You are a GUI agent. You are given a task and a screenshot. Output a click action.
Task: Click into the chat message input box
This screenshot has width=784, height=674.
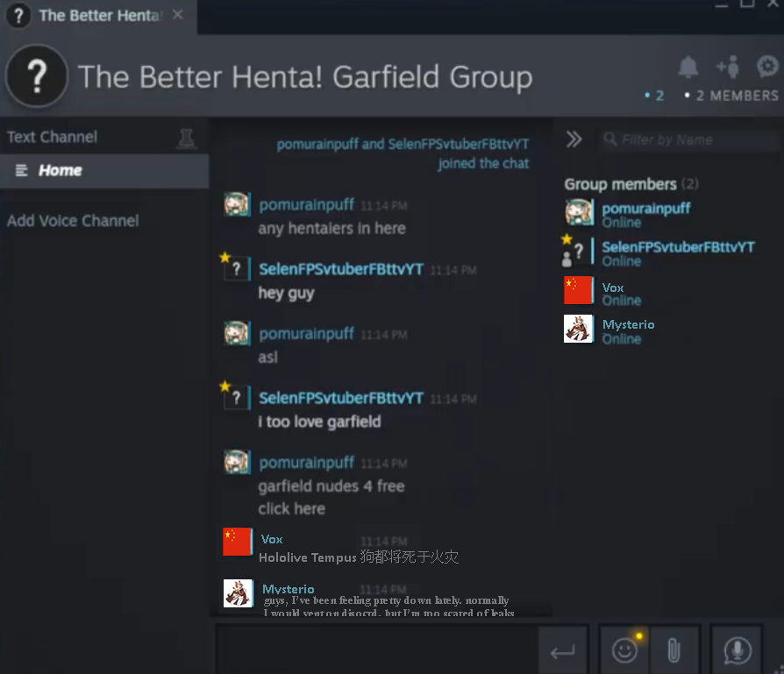tap(377, 650)
